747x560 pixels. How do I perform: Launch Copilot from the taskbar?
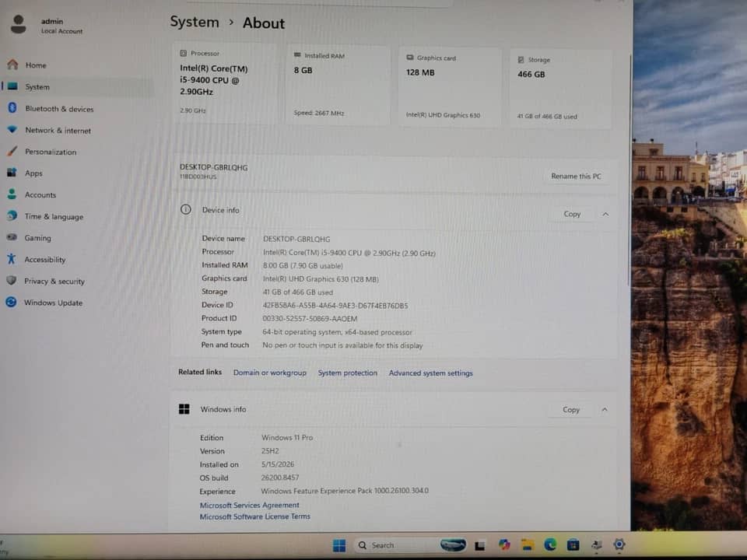[x=504, y=544]
